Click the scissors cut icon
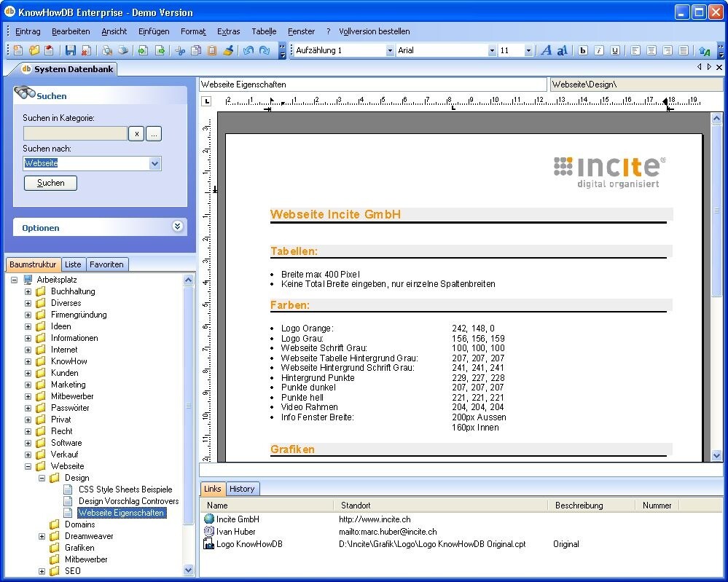Image resolution: width=728 pixels, height=582 pixels. (x=180, y=50)
